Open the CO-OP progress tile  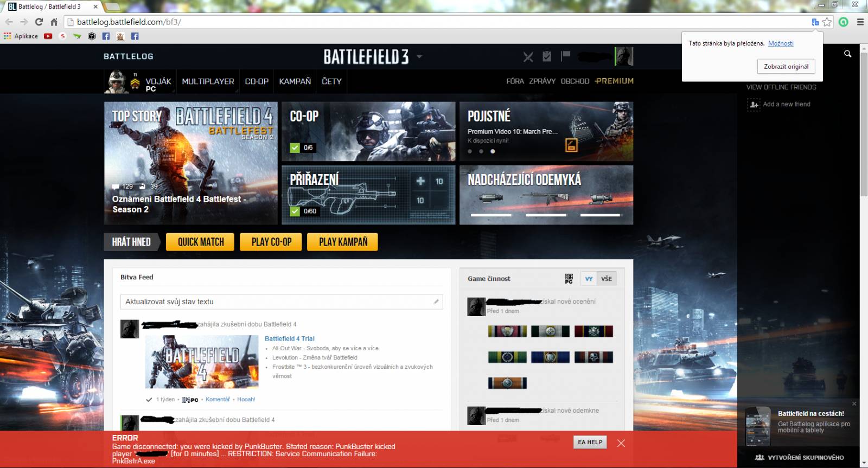pos(368,131)
